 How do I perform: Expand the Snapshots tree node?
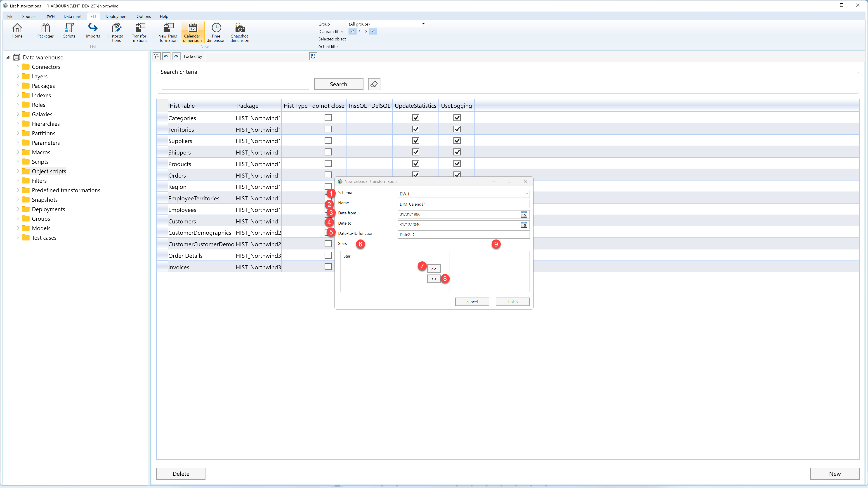tap(18, 200)
